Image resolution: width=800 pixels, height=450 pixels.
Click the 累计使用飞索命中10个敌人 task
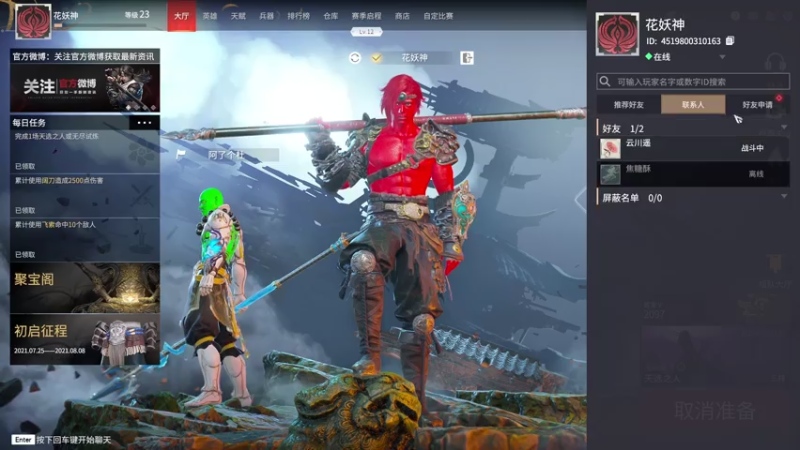pyautogui.click(x=85, y=240)
